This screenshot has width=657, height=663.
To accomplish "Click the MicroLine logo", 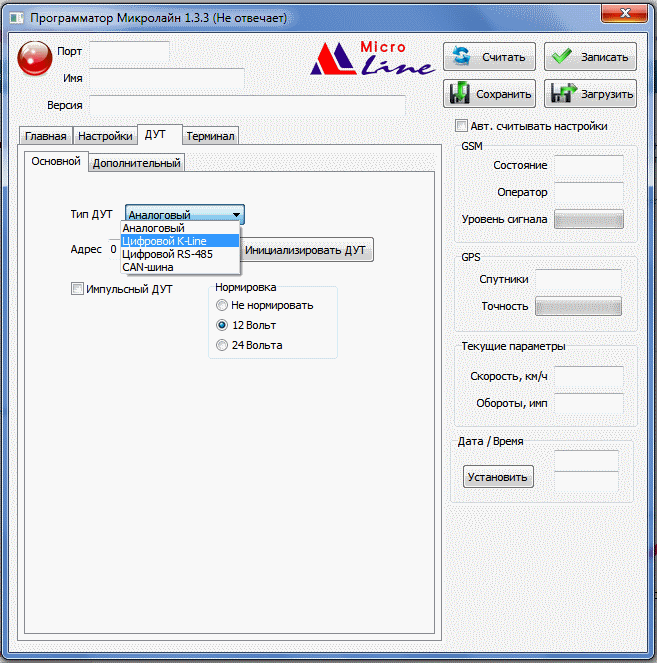I will pos(371,60).
